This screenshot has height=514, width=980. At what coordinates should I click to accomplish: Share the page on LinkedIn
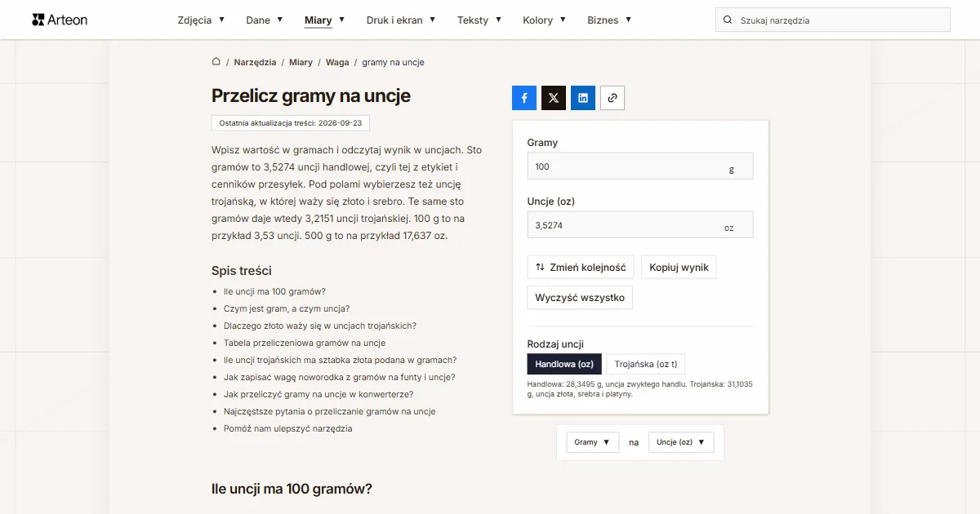pos(583,98)
